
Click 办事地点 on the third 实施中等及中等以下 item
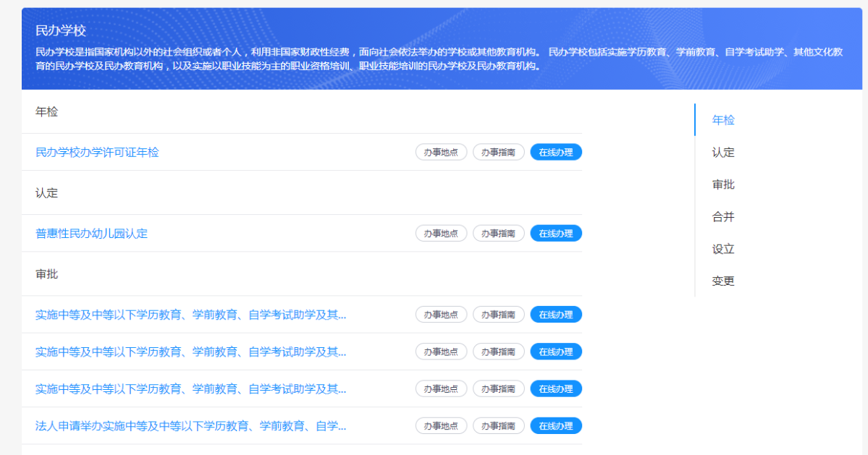[x=440, y=388]
